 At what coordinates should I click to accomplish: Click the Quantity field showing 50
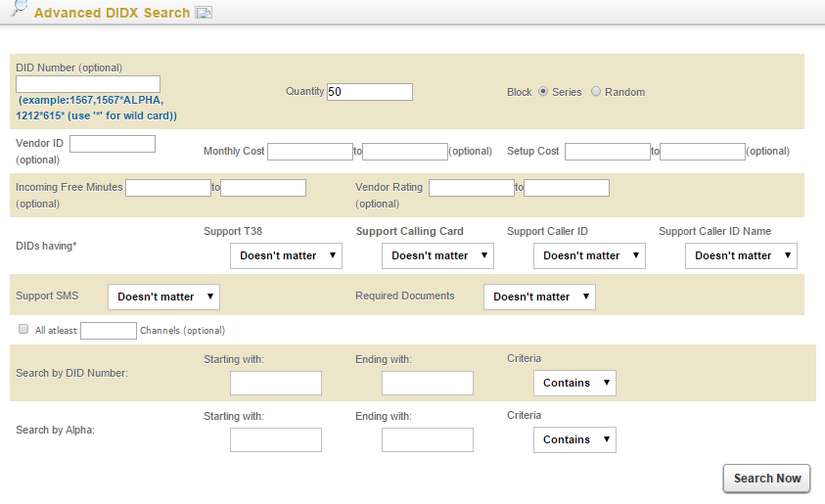(x=370, y=92)
